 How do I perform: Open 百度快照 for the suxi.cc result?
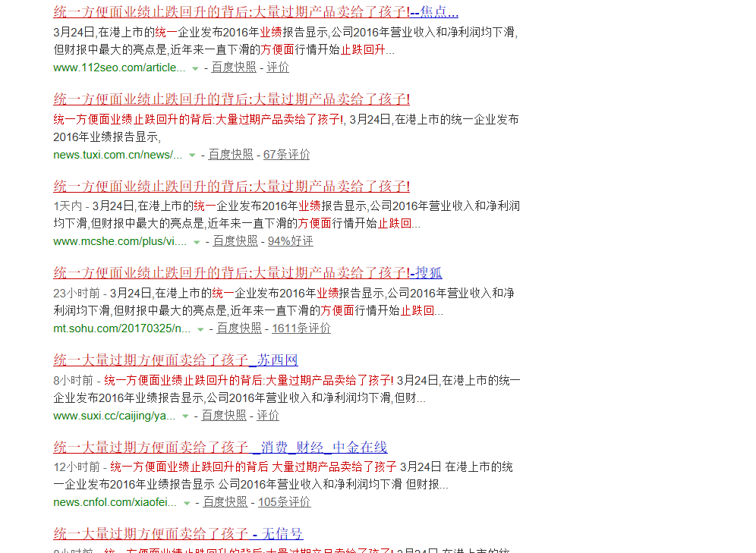pos(224,415)
